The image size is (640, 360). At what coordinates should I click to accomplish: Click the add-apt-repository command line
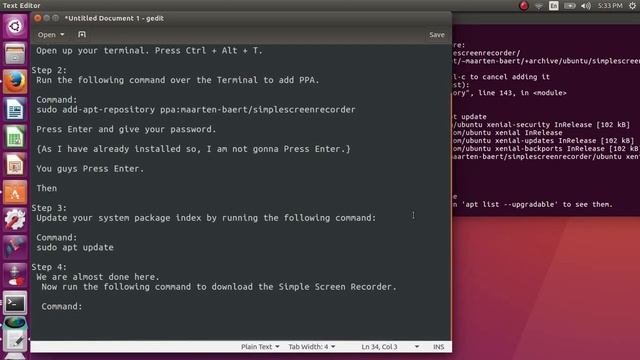[x=196, y=109]
